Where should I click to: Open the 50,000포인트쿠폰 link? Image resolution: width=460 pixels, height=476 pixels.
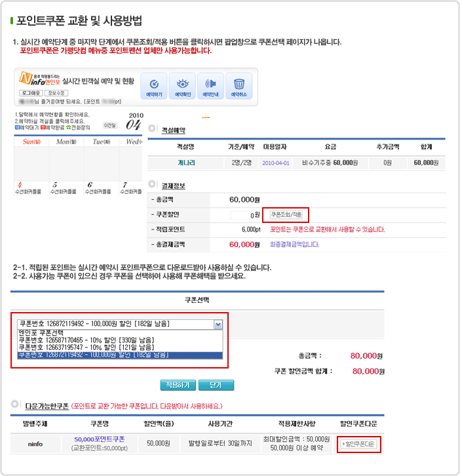click(x=99, y=439)
